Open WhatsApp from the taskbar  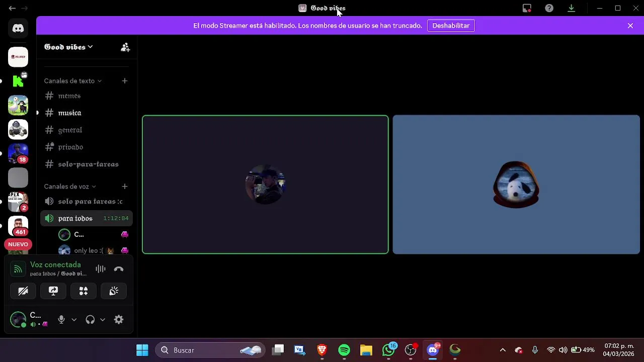pyautogui.click(x=388, y=350)
